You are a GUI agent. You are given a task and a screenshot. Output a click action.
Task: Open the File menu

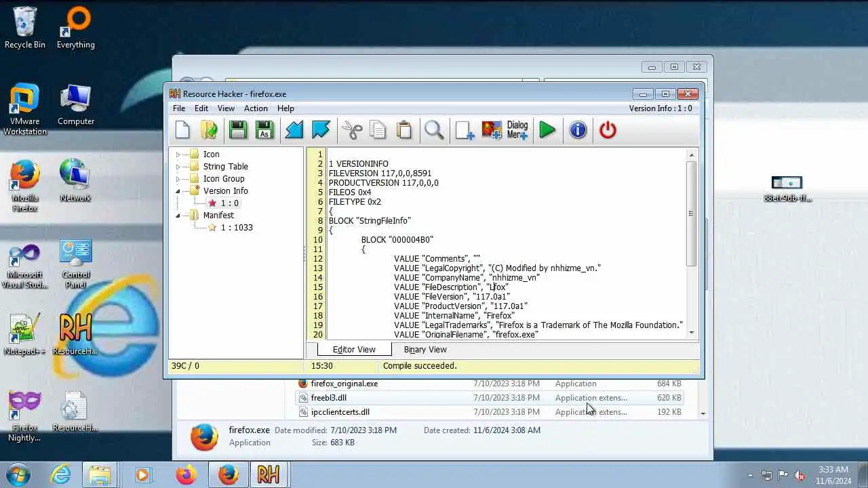[179, 108]
